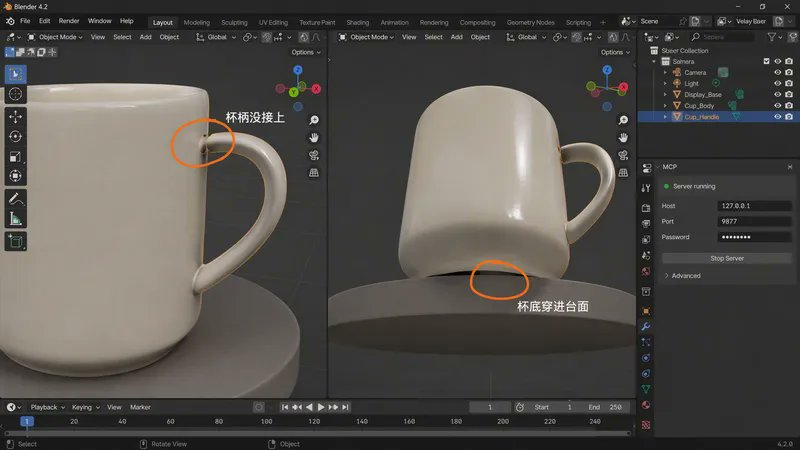The height and width of the screenshot is (450, 800).
Task: Click the Host field showing 127.0.0.1
Action: coord(754,206)
